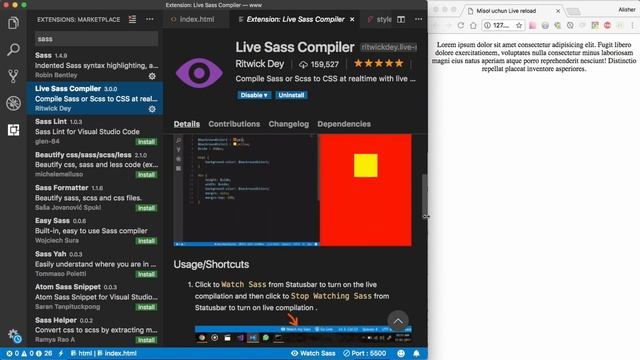Click the five-star rating
Screen dimensions: 640x360
(x=378, y=64)
